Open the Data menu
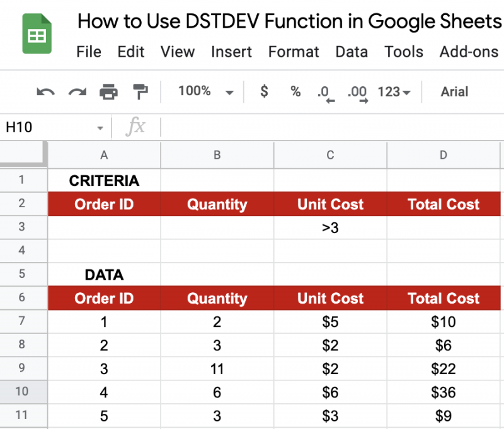Screen dimensions: 504x429 point(352,52)
